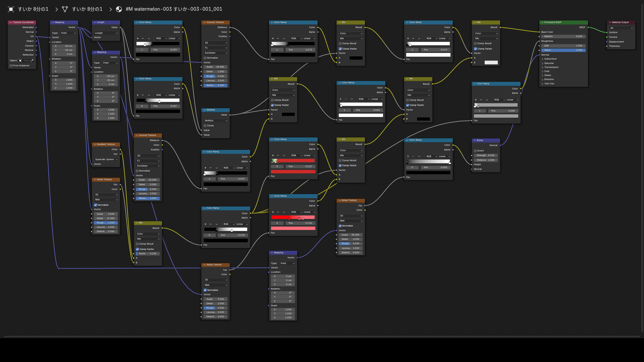Enable Clamp checkbox in the Multiply node
Image resolution: width=644 pixels, height=362 pixels.
point(205,126)
